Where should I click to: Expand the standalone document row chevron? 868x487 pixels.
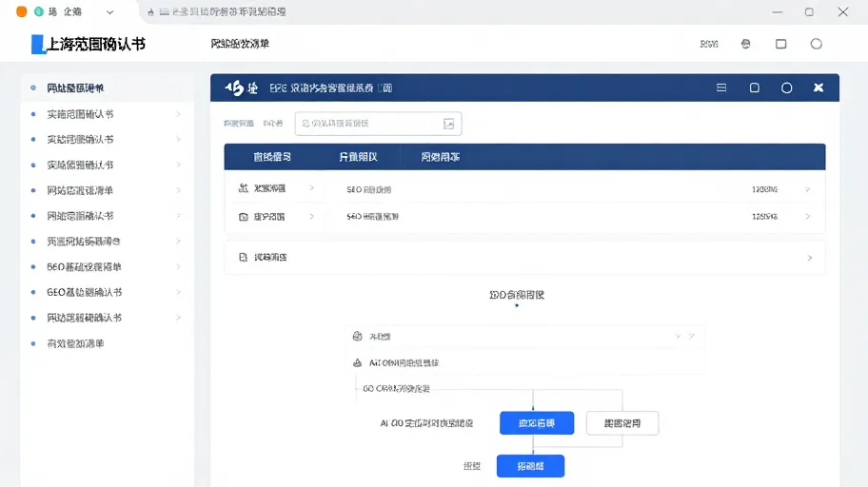coord(809,258)
